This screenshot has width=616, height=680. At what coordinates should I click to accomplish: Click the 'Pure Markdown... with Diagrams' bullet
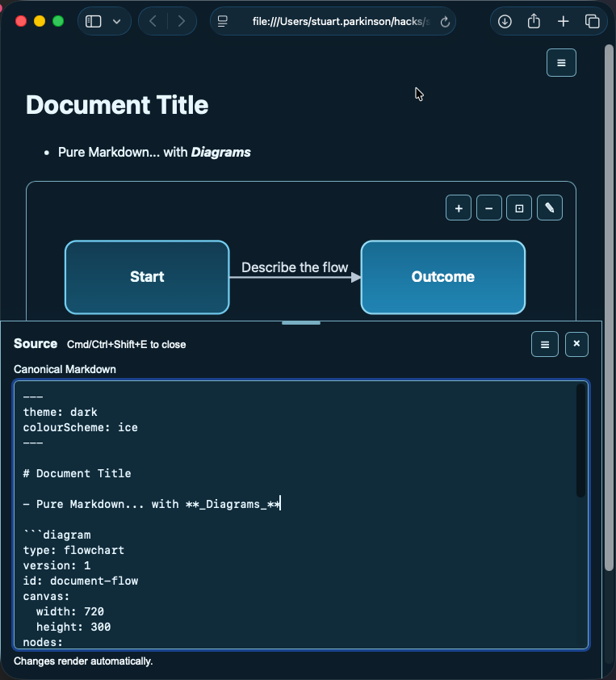pos(154,152)
